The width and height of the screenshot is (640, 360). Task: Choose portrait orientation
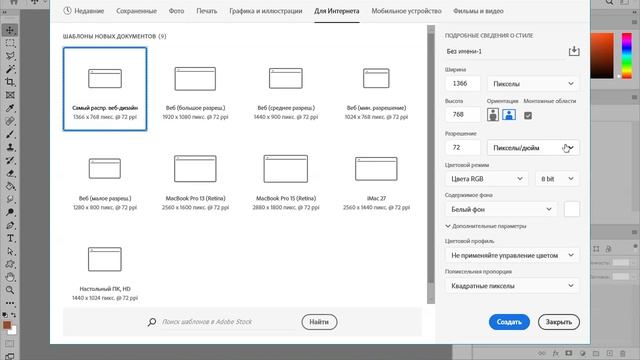click(x=493, y=115)
